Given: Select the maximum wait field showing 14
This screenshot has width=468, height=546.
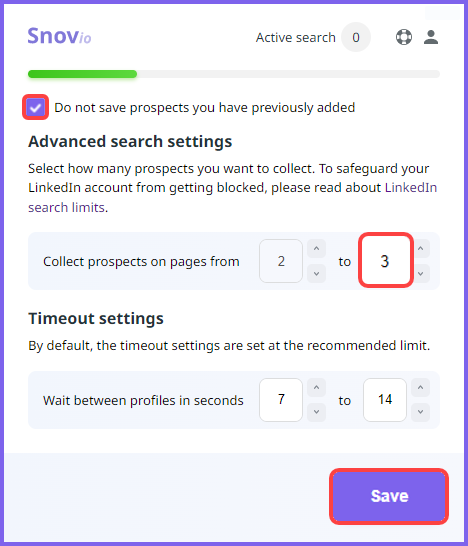Looking at the screenshot, I should (x=385, y=400).
